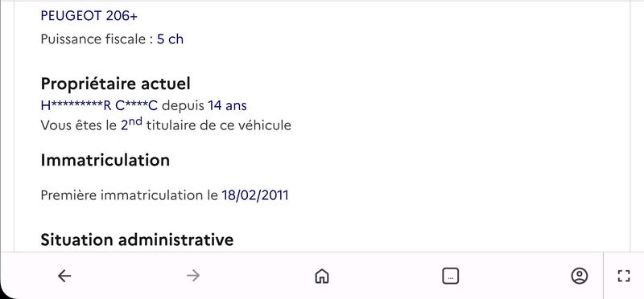Click the '14 ans' ownership duration

coord(227,106)
